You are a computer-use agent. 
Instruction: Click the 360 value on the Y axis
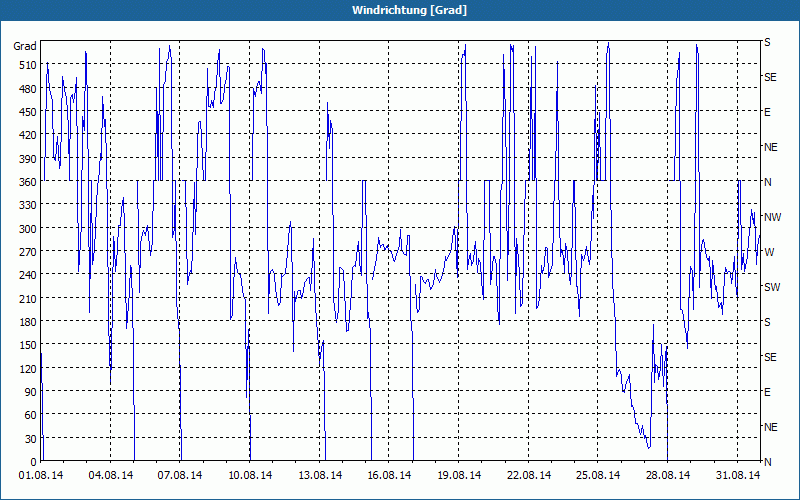28,182
